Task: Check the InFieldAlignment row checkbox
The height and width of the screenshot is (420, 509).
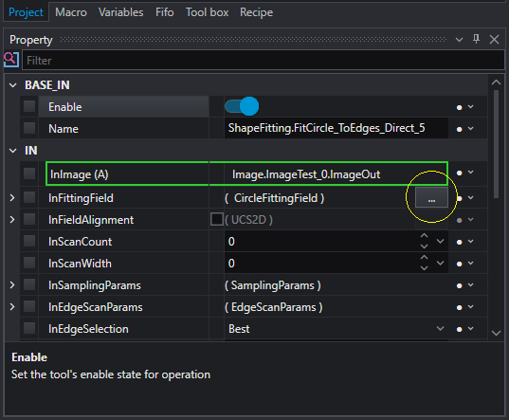Action: (x=29, y=219)
